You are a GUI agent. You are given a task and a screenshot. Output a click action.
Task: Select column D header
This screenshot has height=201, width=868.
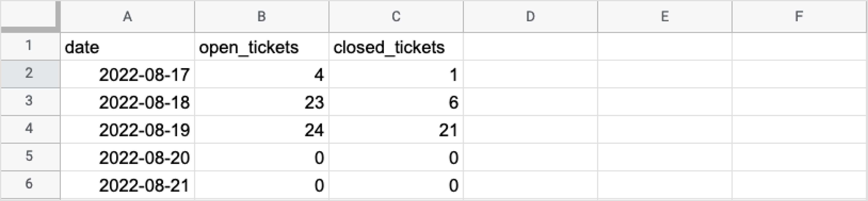click(x=530, y=16)
